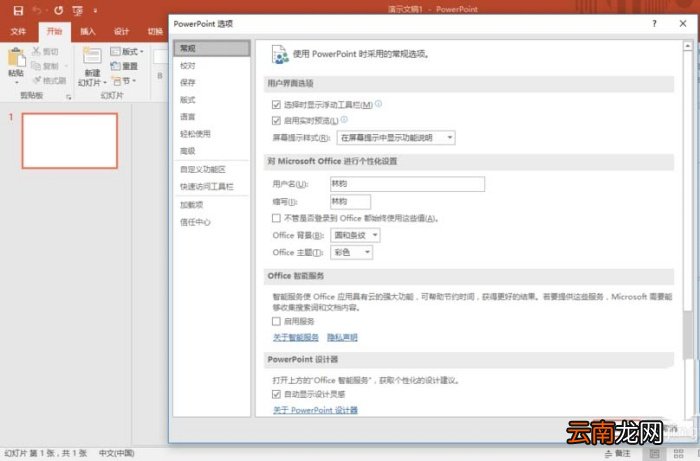The width and height of the screenshot is (700, 461).
Task: Toggle 启用实时预览 checkbox
Action: coord(276,120)
